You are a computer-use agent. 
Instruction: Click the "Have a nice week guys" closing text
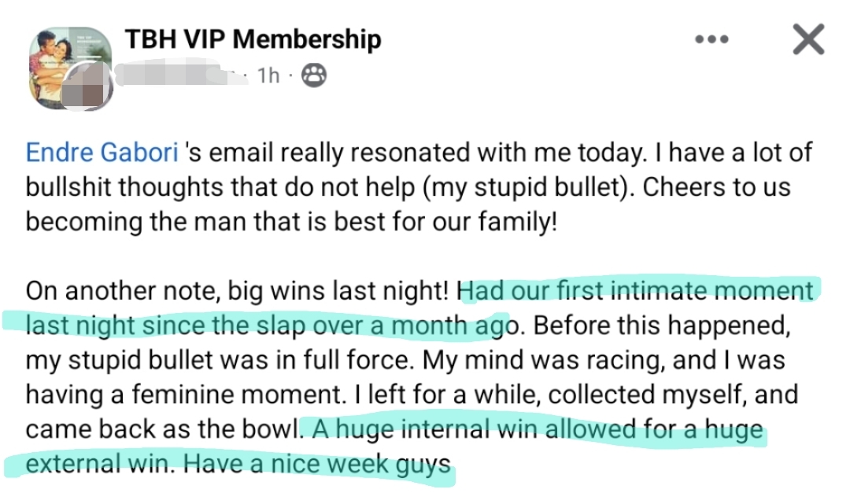tap(316, 464)
